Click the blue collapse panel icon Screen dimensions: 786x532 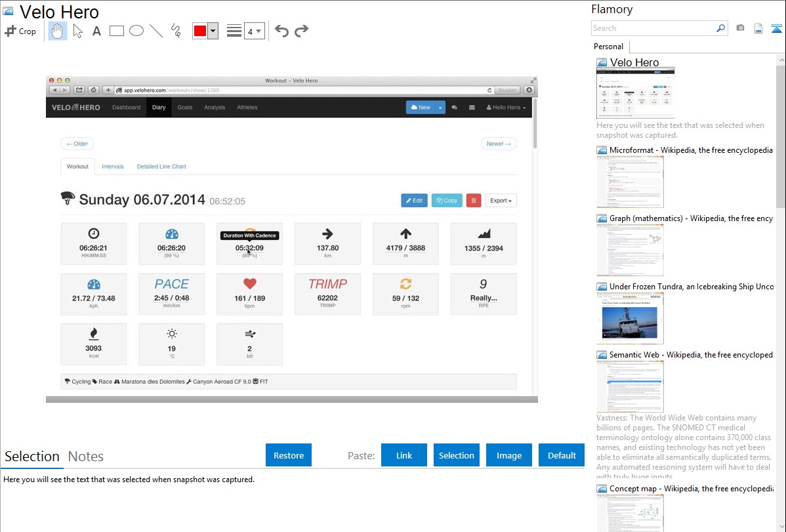pos(776,28)
